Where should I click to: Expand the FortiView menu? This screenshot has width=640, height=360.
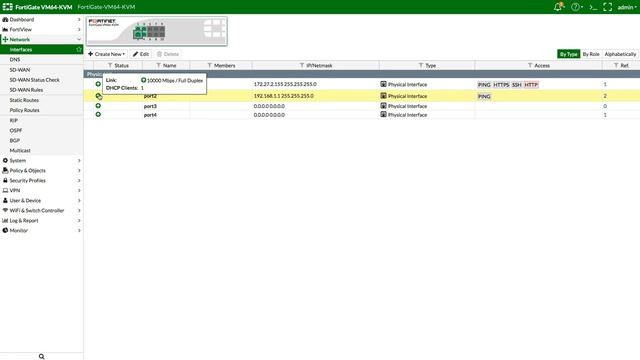pos(41,29)
